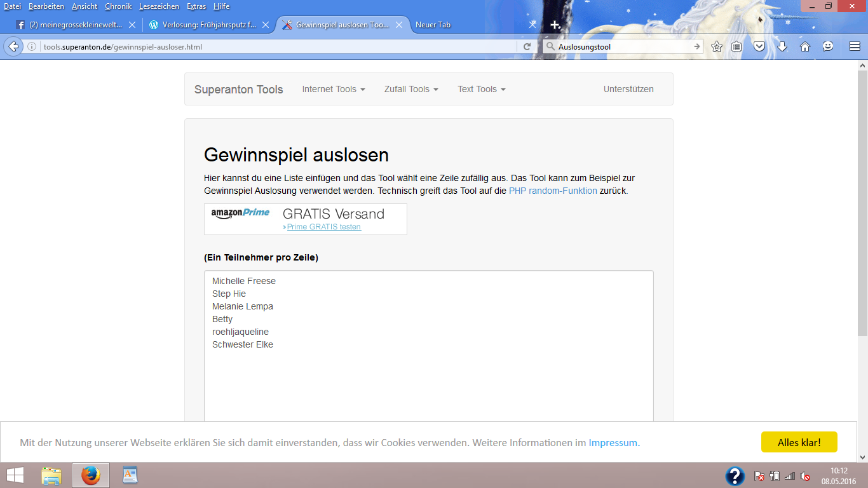
Task: Expand the Text Tools dropdown
Action: coord(481,89)
